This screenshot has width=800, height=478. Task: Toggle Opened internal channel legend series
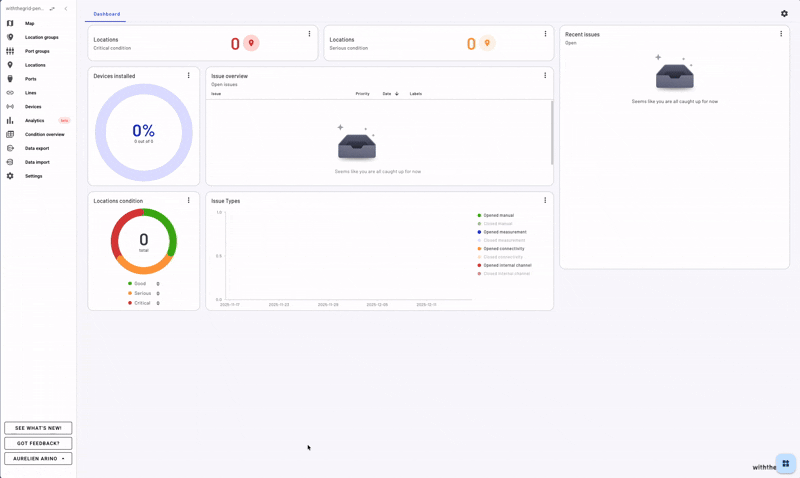click(507, 265)
